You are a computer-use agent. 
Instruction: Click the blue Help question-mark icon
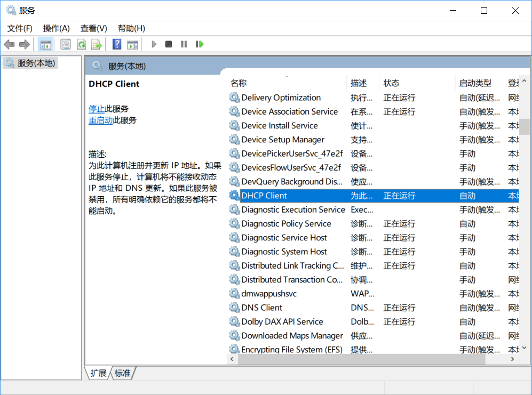point(116,44)
